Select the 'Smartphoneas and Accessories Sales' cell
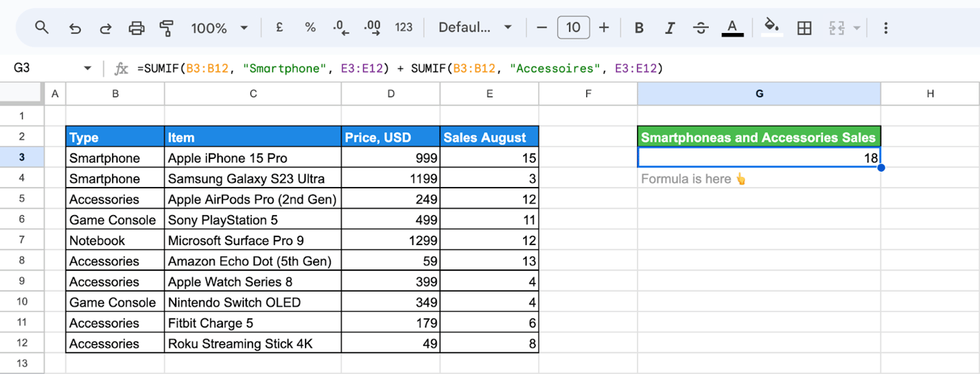The width and height of the screenshot is (980, 374). (759, 138)
